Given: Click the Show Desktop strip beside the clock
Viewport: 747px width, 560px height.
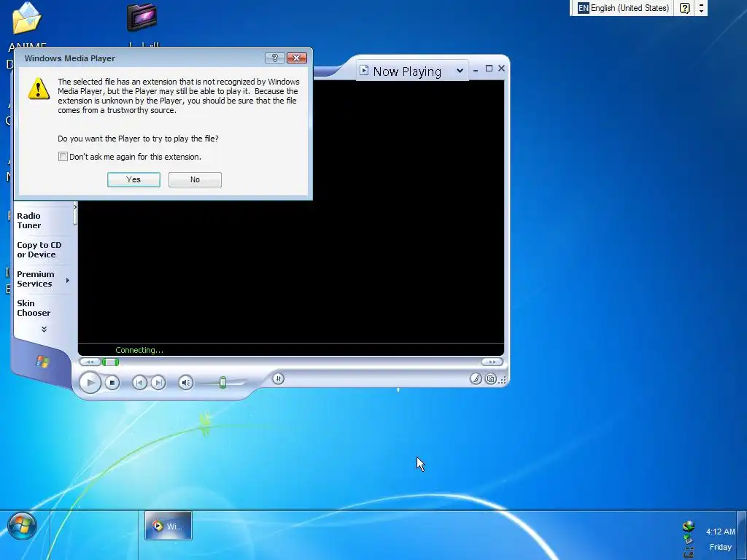Looking at the screenshot, I should click(742, 535).
